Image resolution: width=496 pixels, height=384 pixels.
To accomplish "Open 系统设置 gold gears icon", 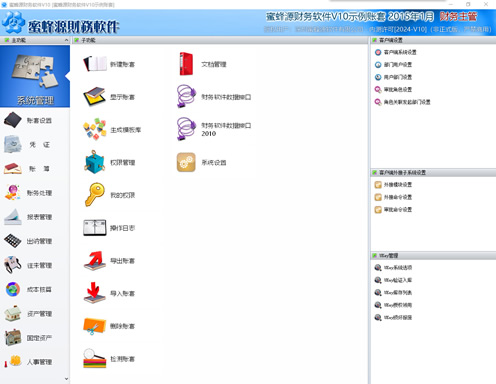I will 186,162.
